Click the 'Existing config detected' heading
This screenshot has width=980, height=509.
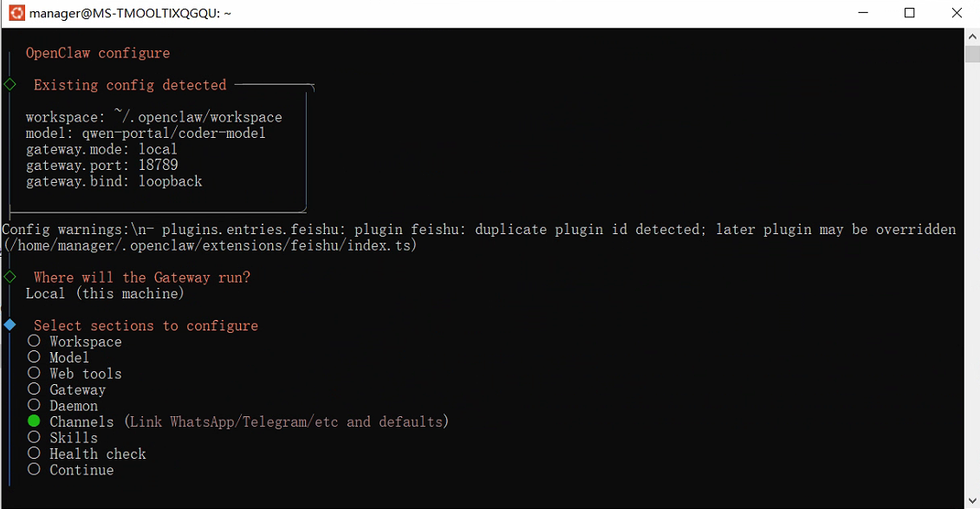click(x=130, y=85)
